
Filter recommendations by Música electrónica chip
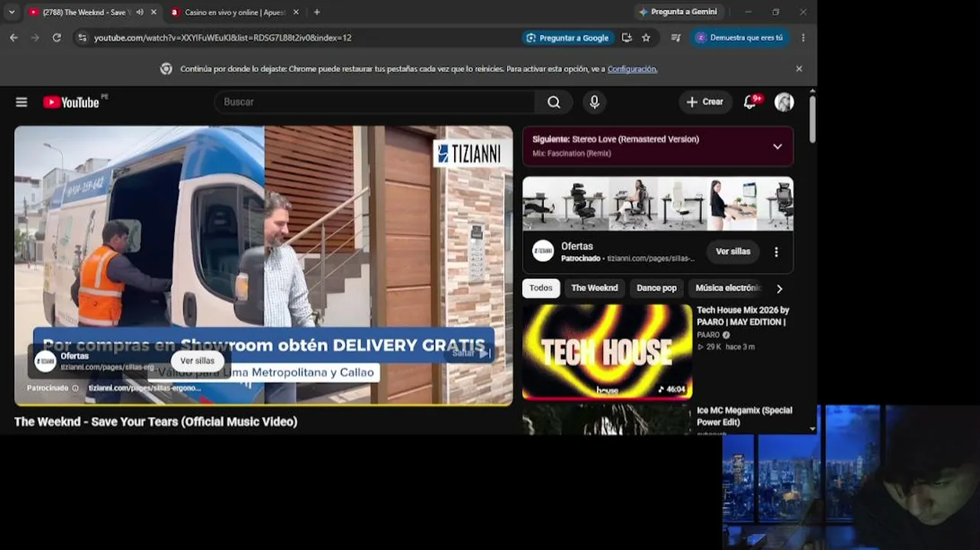[x=728, y=288]
